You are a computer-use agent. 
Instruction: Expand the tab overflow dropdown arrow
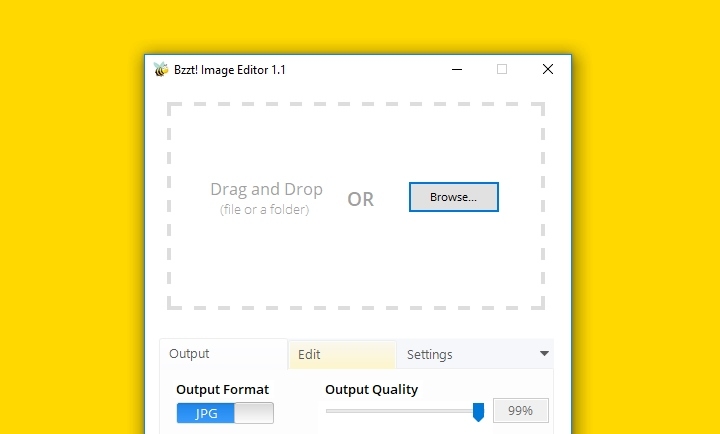(x=544, y=354)
